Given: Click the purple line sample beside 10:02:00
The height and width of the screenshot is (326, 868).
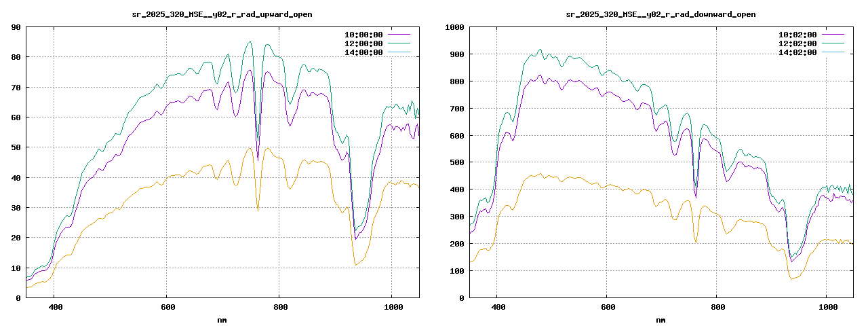Looking at the screenshot, I should click(833, 34).
